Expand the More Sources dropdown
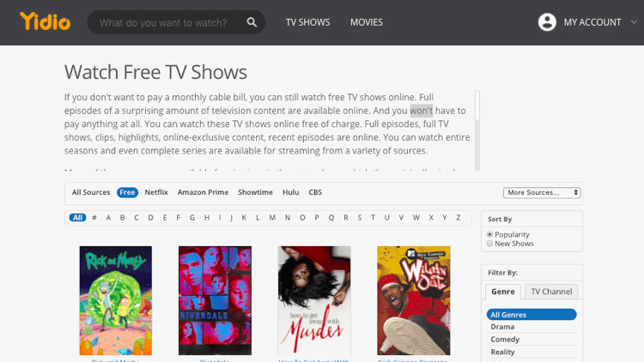 542,192
